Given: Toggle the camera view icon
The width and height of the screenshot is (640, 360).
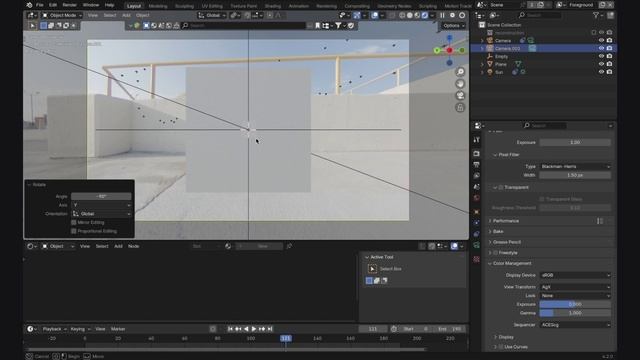Looking at the screenshot, I should coord(460,96).
